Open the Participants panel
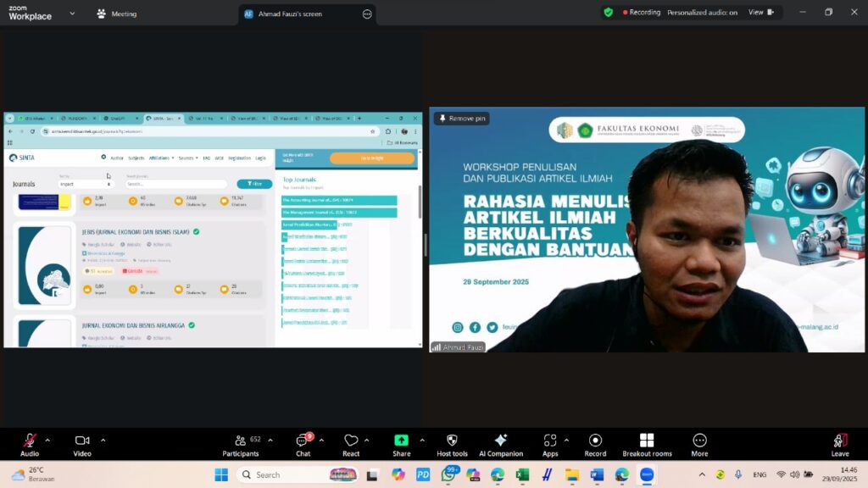The image size is (868, 488). [241, 441]
